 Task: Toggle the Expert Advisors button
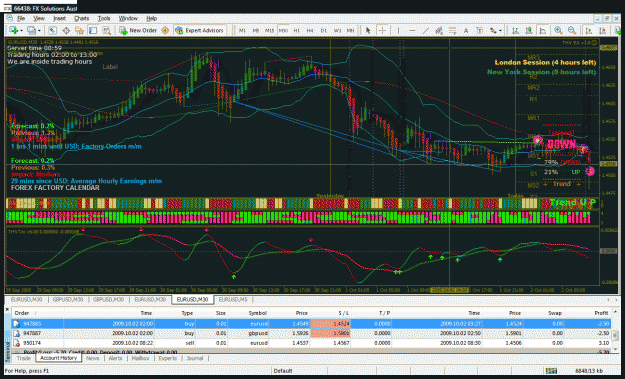(199, 30)
